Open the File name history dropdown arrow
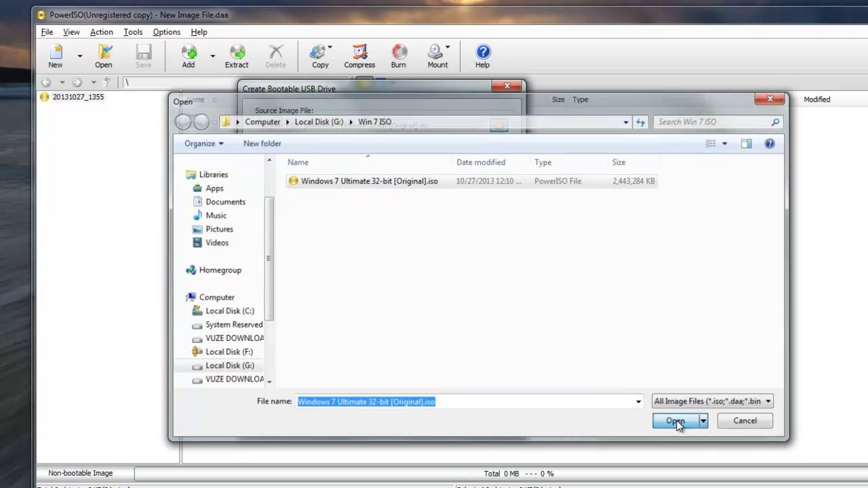 pyautogui.click(x=638, y=401)
